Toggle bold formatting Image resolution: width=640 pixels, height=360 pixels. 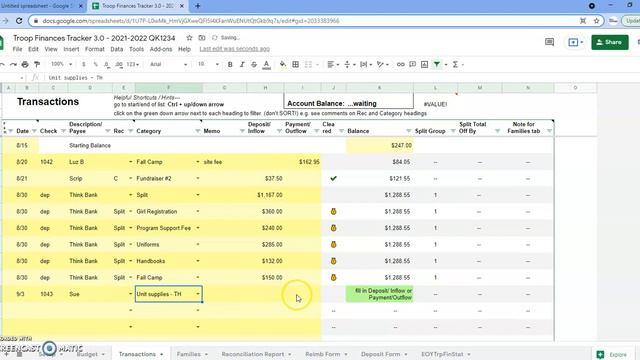(230, 64)
